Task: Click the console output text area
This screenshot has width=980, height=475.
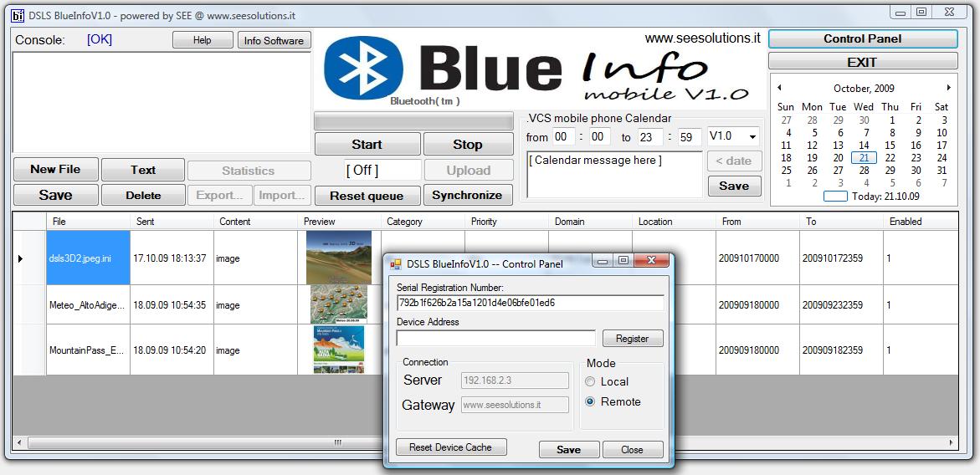Action: (162, 102)
